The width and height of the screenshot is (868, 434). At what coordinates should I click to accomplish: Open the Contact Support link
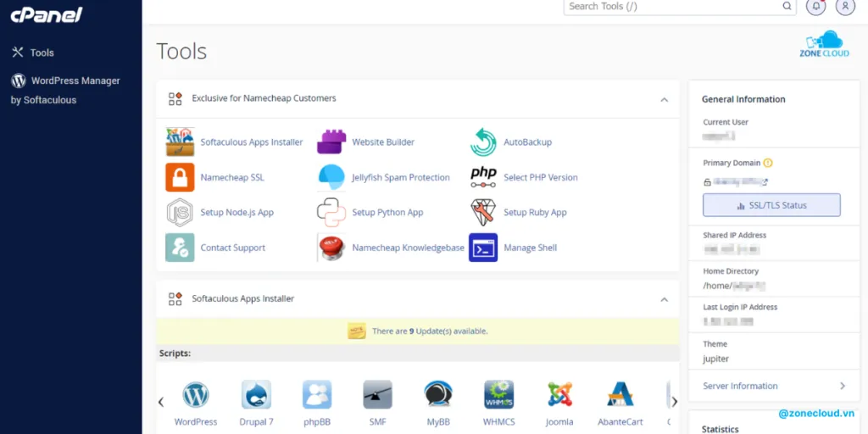point(233,248)
